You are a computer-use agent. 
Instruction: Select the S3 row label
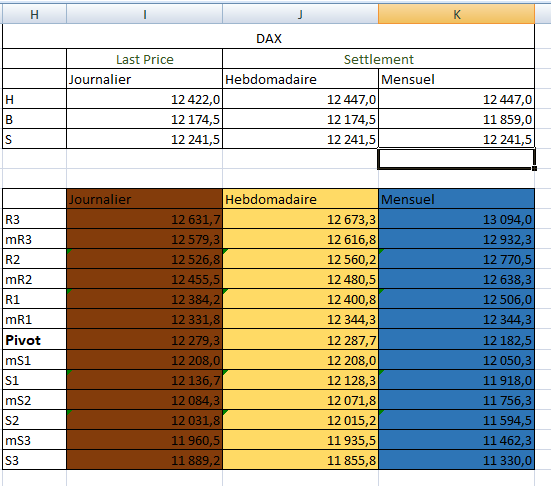[x=34, y=460]
